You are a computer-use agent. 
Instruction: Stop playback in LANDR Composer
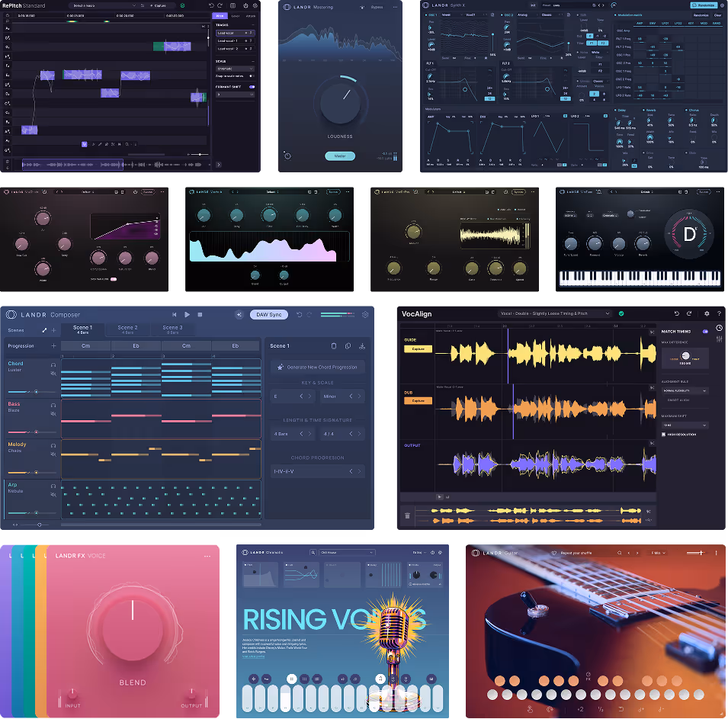(x=200, y=314)
